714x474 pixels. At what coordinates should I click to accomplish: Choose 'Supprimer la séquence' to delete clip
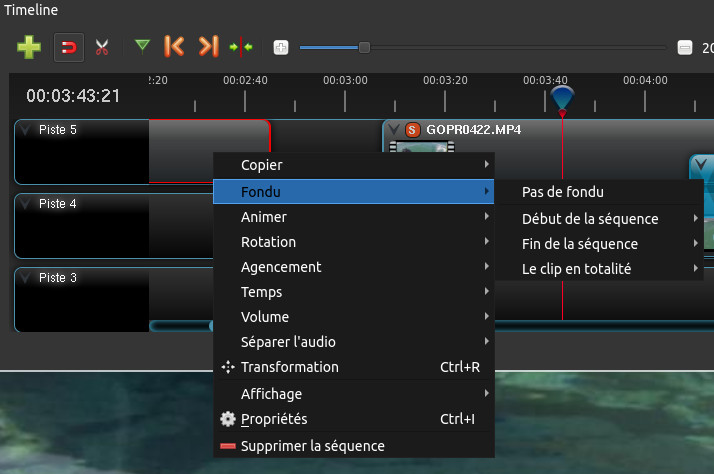pos(312,446)
